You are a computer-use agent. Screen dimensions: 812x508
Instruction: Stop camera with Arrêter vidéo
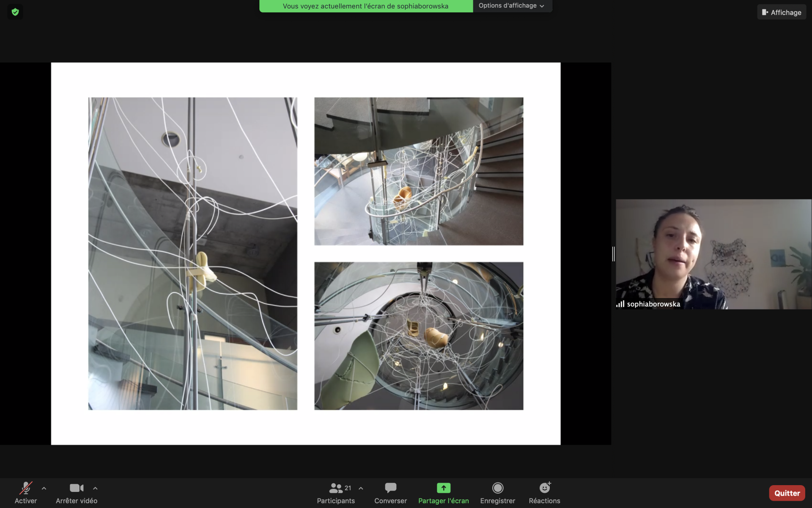pyautogui.click(x=77, y=493)
